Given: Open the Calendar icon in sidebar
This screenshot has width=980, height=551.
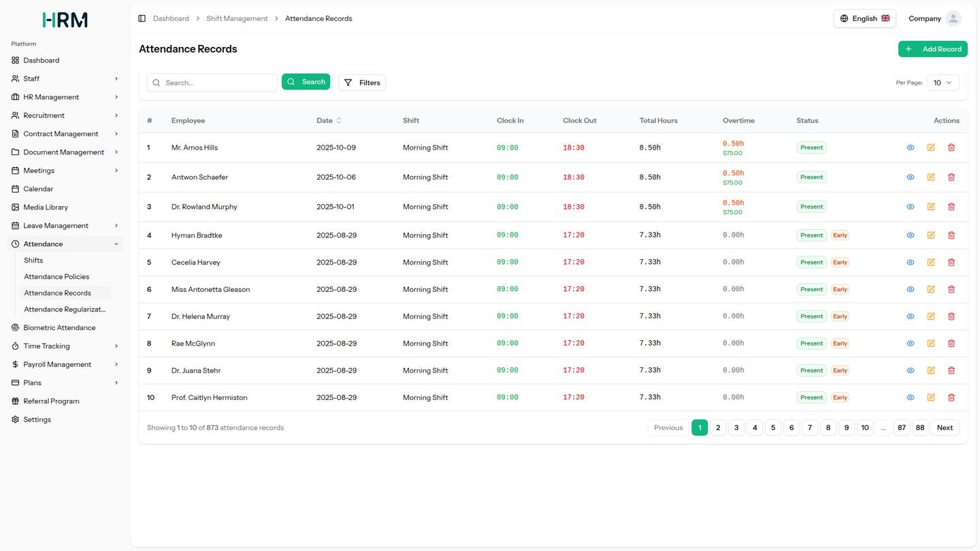Looking at the screenshot, I should point(16,189).
